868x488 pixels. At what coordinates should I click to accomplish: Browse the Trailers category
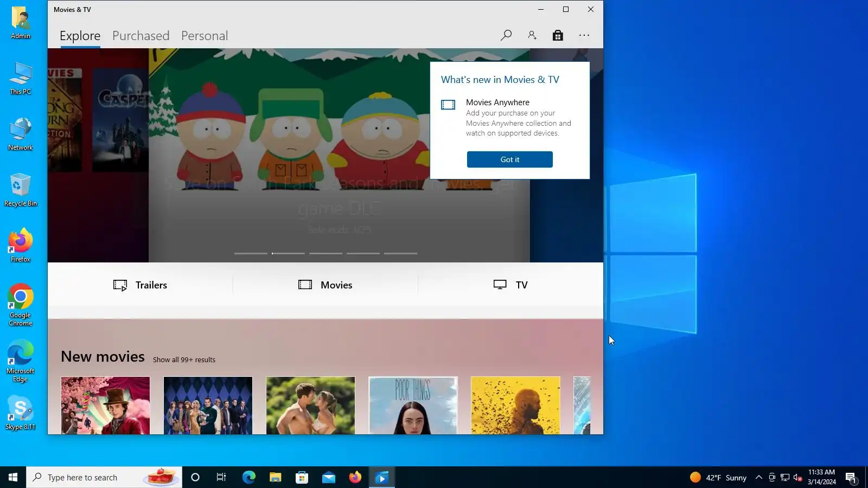[141, 285]
